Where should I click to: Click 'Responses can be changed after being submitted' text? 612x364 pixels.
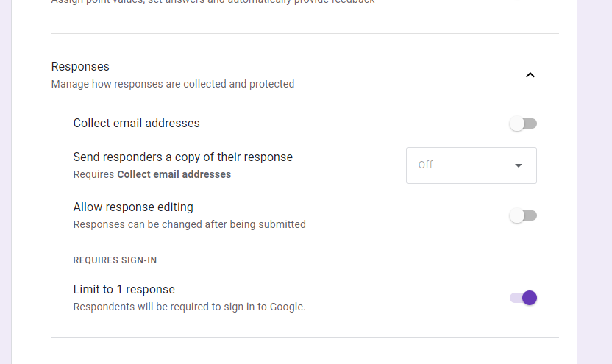click(189, 224)
